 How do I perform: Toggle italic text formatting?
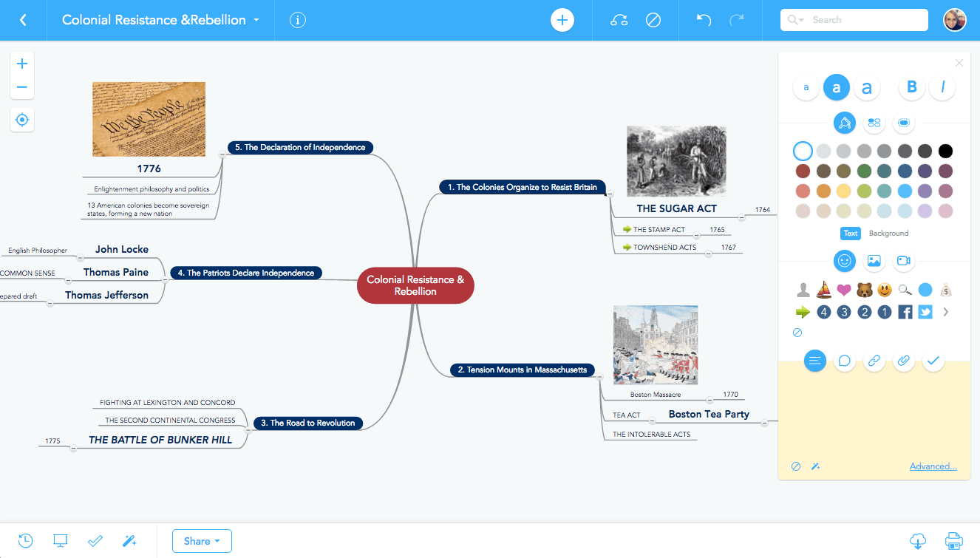tap(942, 88)
